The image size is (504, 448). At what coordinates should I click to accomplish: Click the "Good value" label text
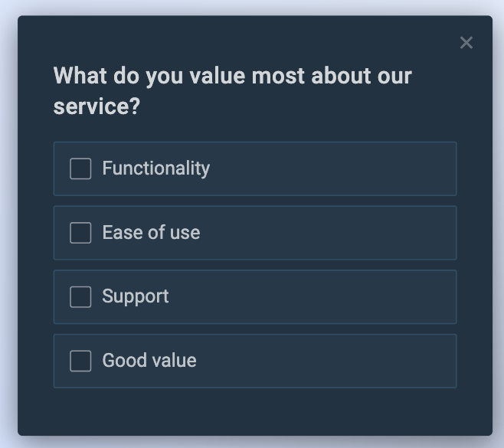[149, 361]
